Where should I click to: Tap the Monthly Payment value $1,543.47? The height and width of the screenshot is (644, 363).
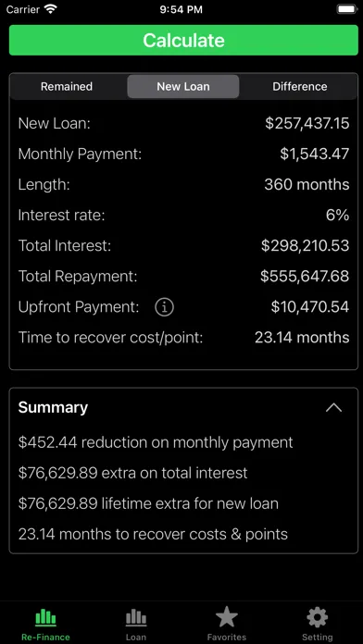click(315, 154)
